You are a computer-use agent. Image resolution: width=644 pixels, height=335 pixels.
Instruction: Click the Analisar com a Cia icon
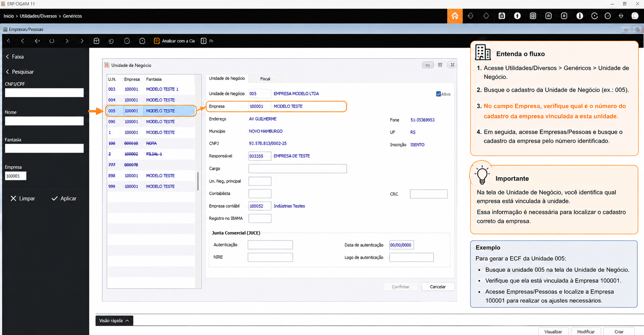157,41
